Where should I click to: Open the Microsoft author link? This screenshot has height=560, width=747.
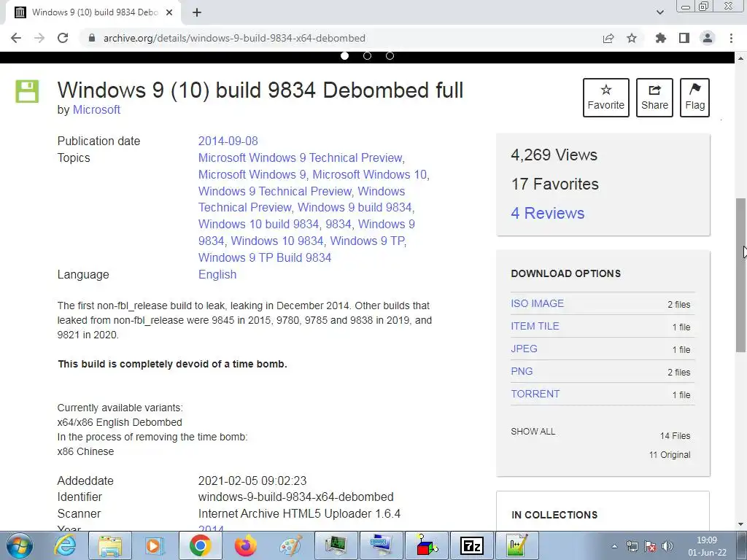pos(96,109)
